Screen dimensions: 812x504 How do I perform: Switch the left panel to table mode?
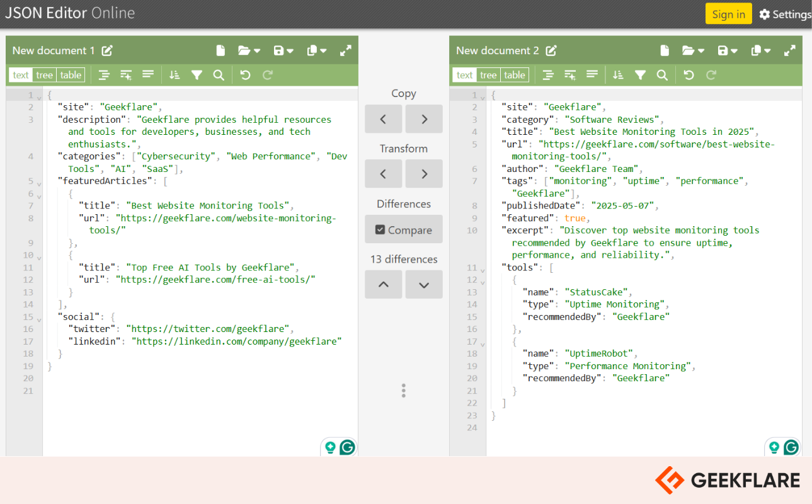click(x=71, y=75)
